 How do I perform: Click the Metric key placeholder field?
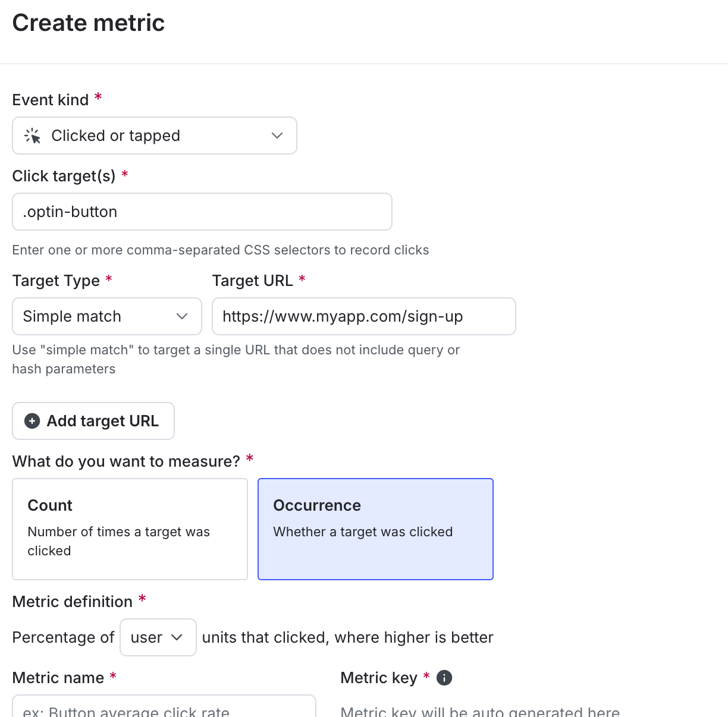[476, 712]
